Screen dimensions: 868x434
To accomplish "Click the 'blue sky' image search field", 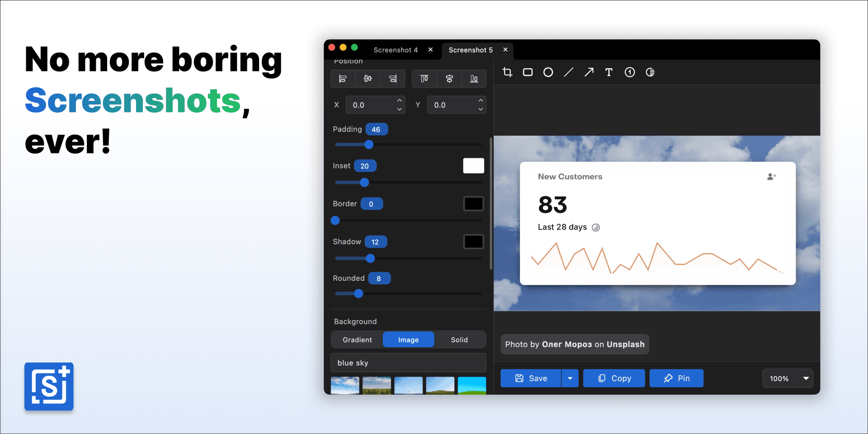I will [x=408, y=363].
